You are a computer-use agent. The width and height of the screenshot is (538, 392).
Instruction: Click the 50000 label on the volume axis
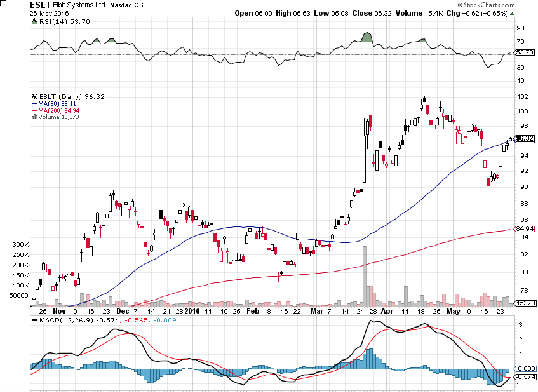(19, 295)
